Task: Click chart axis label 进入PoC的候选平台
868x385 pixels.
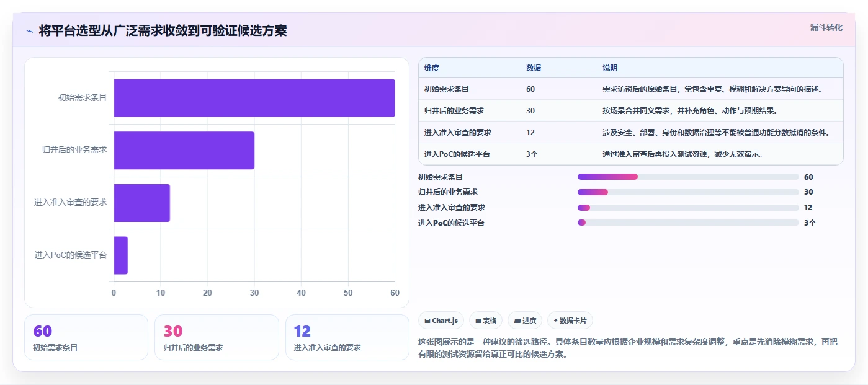Action: tap(71, 255)
